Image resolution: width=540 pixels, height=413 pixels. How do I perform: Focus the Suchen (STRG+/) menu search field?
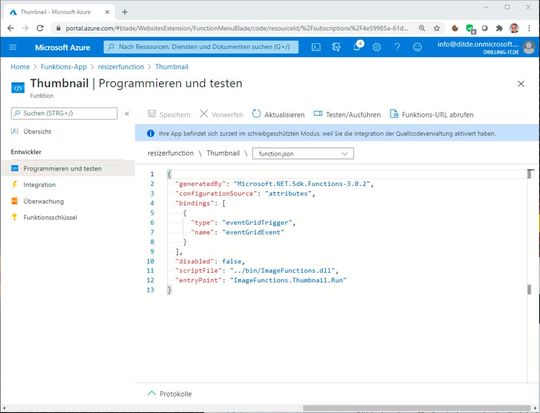[x=64, y=113]
